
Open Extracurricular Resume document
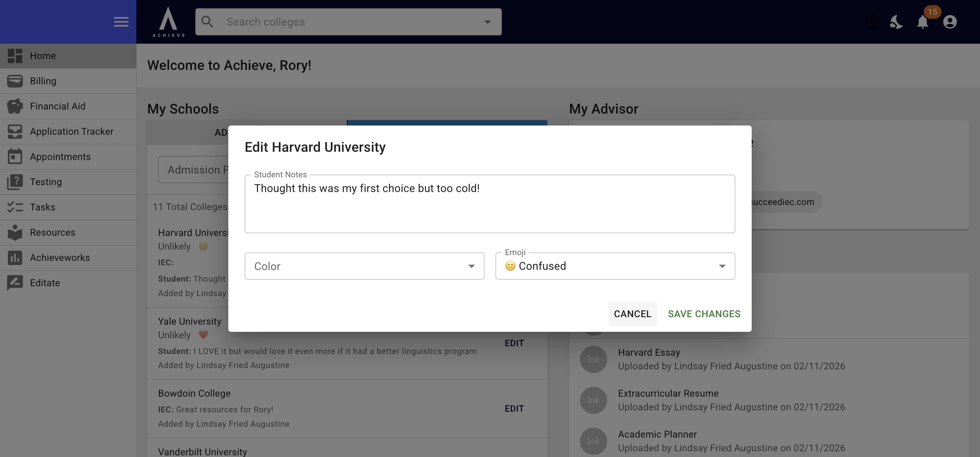pyautogui.click(x=668, y=394)
